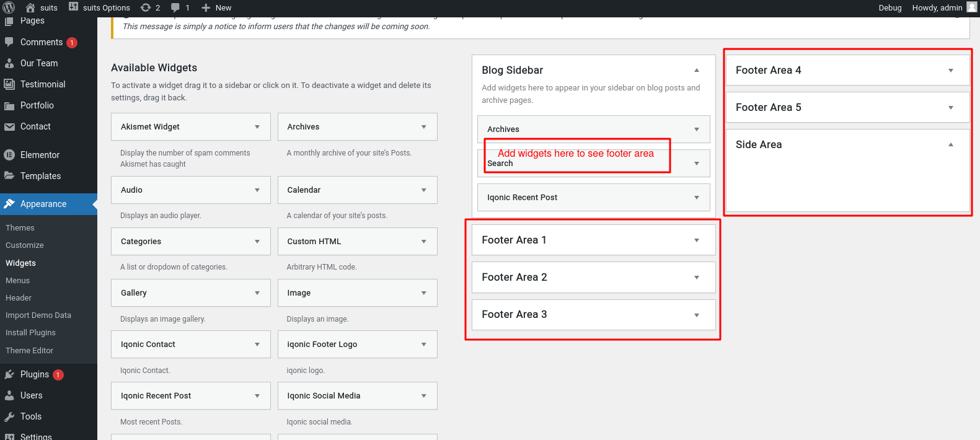Click the updates refresh icon
980x440 pixels.
click(146, 7)
